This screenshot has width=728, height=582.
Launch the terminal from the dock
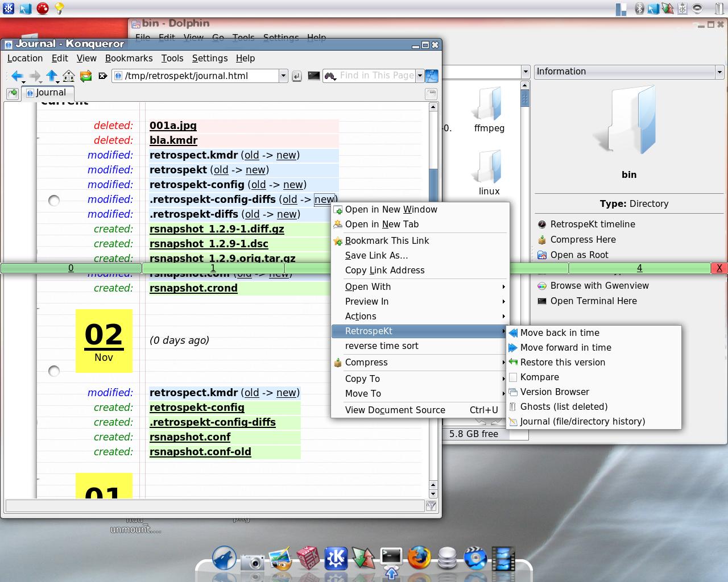(391, 558)
